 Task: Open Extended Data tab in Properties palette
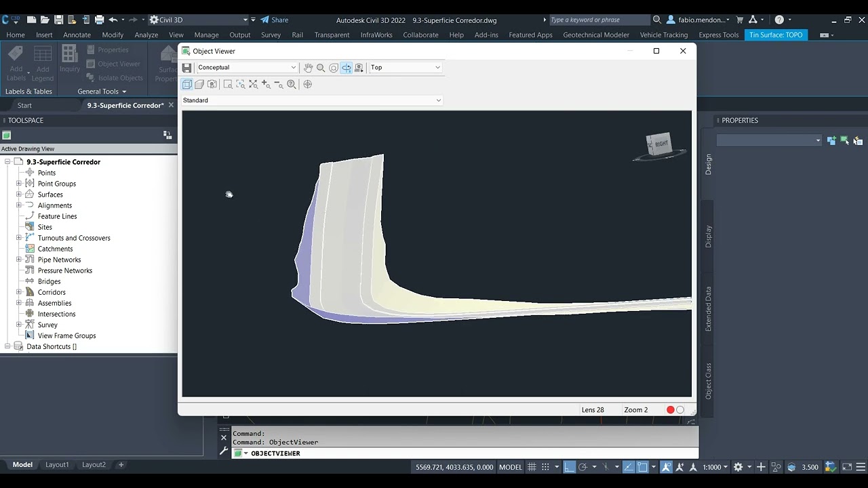tap(709, 309)
